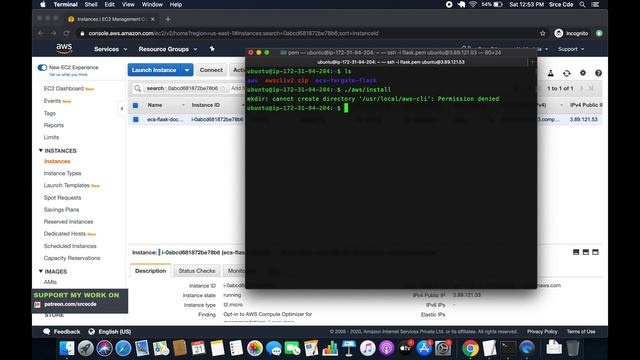Open Music app from the dock
The width and height of the screenshot is (640, 360).
tap(368, 348)
